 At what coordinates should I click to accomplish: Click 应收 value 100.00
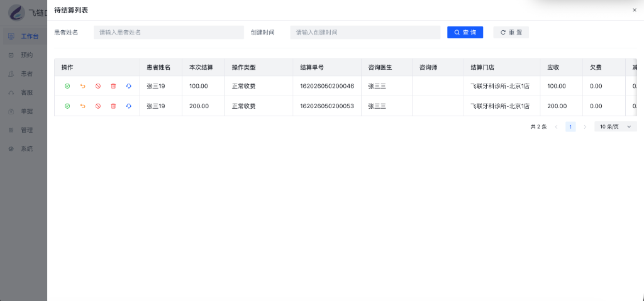pos(557,86)
